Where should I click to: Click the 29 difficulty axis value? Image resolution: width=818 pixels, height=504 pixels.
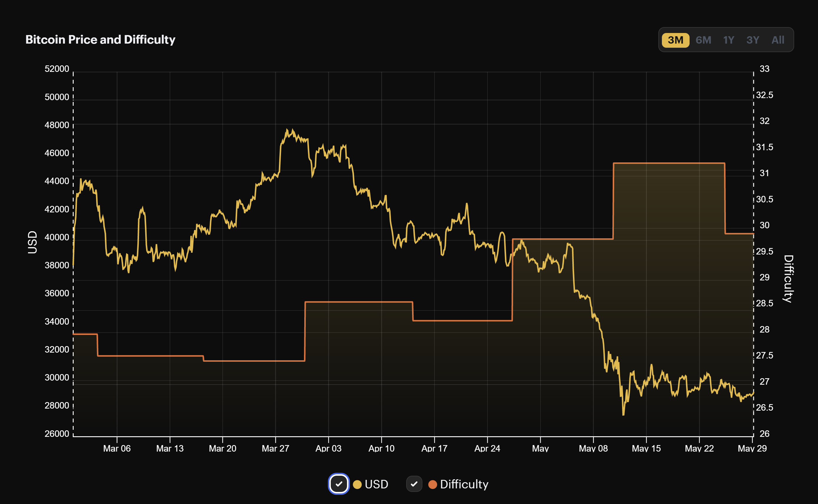pyautogui.click(x=764, y=277)
